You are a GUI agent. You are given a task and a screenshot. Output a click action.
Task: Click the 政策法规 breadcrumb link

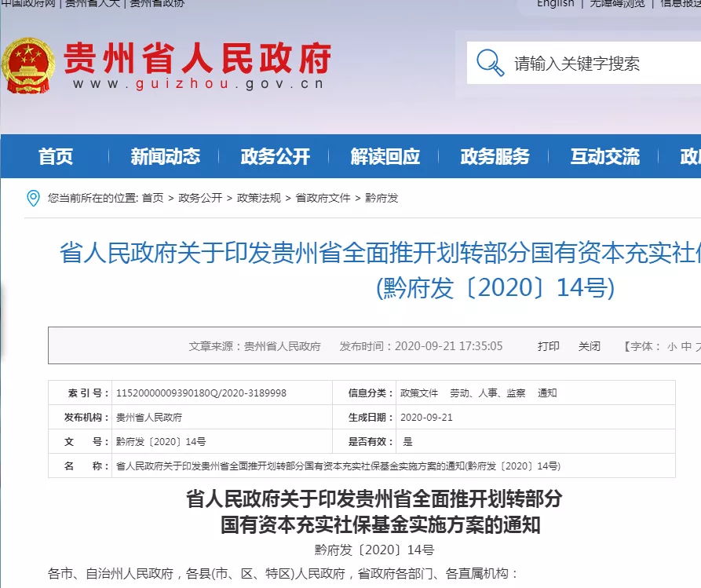coord(259,198)
